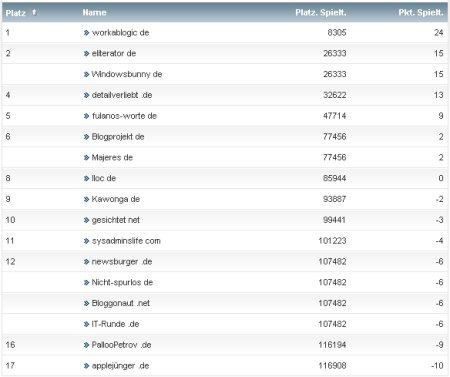Image resolution: width=450 pixels, height=377 pixels.
Task: Select the points value 15 for Windowsbunny
Action: (x=439, y=74)
